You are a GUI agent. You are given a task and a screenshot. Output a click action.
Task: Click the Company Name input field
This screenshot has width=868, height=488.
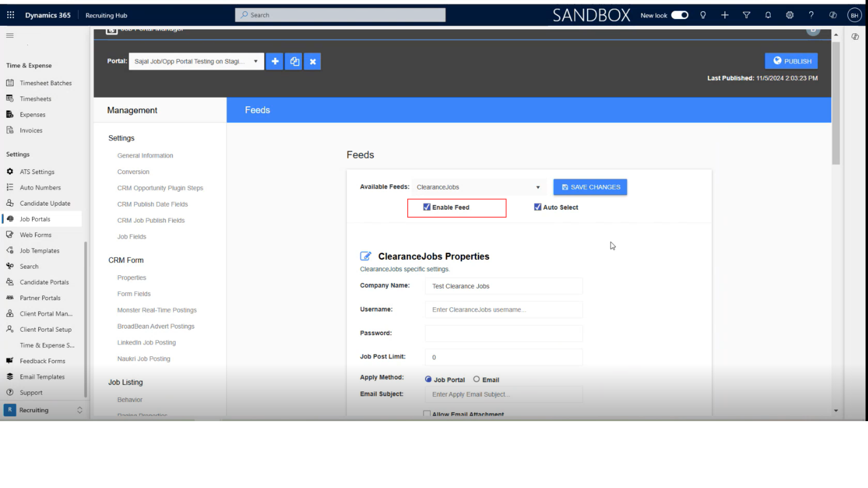(504, 286)
